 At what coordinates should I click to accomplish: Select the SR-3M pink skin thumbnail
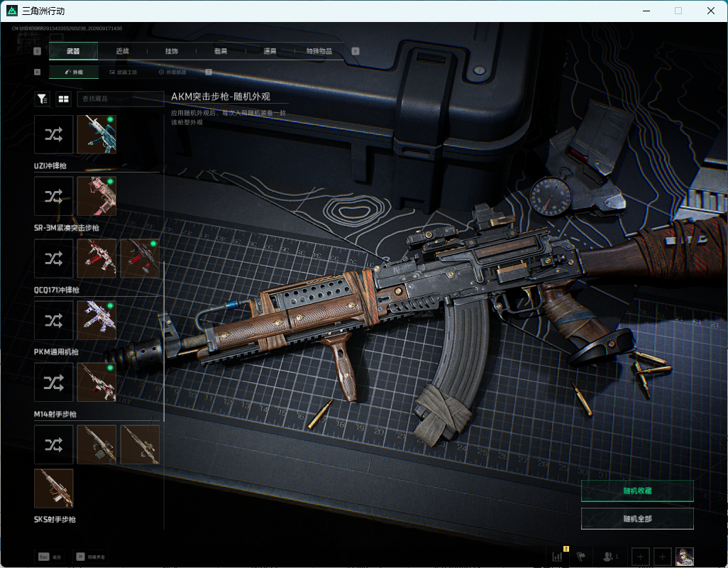click(96, 196)
